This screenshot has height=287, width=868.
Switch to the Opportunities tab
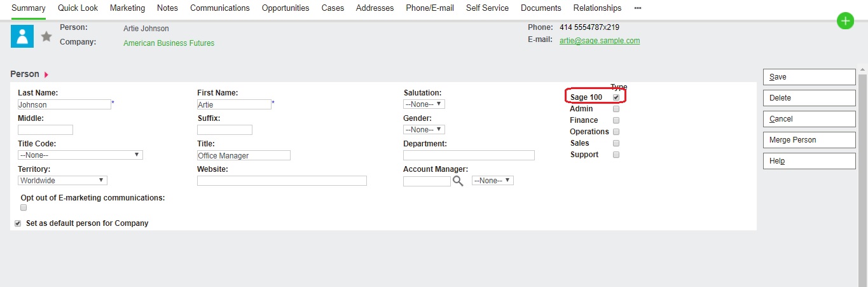[x=286, y=8]
